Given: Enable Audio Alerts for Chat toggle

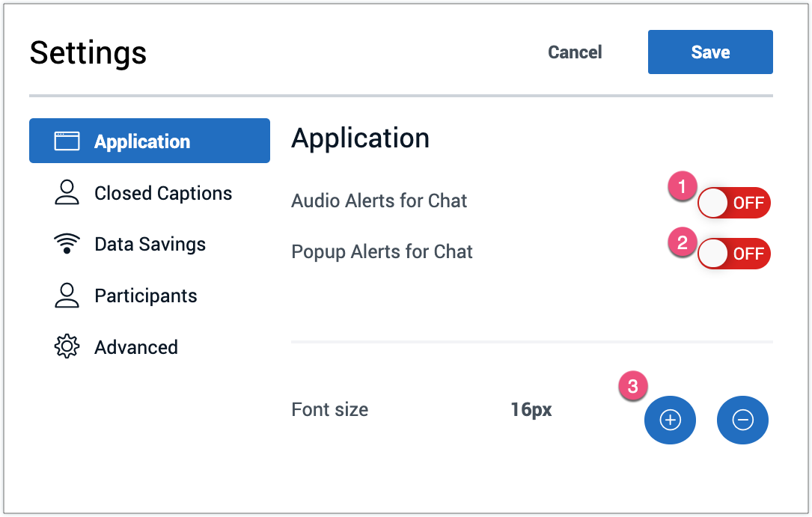Looking at the screenshot, I should [733, 203].
